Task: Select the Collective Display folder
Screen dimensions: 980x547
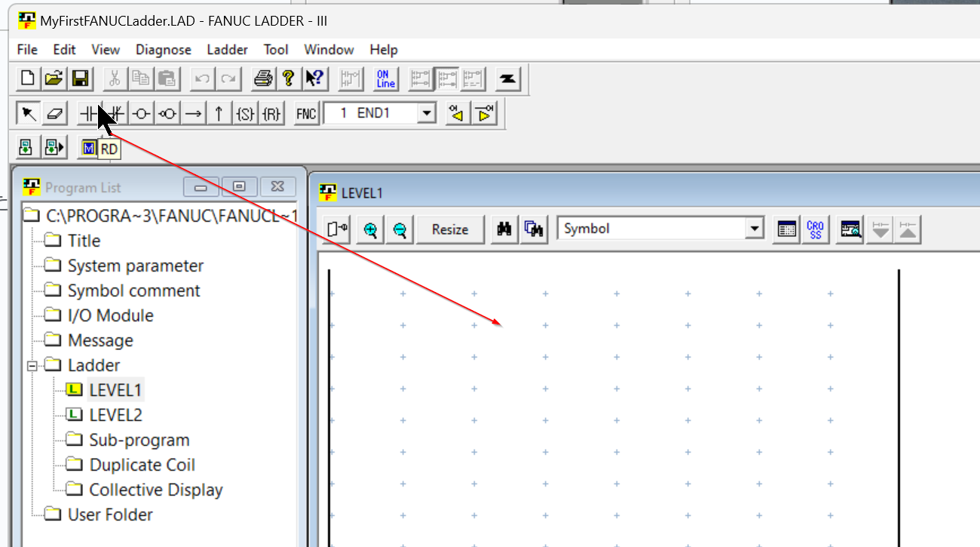Action: click(x=156, y=490)
